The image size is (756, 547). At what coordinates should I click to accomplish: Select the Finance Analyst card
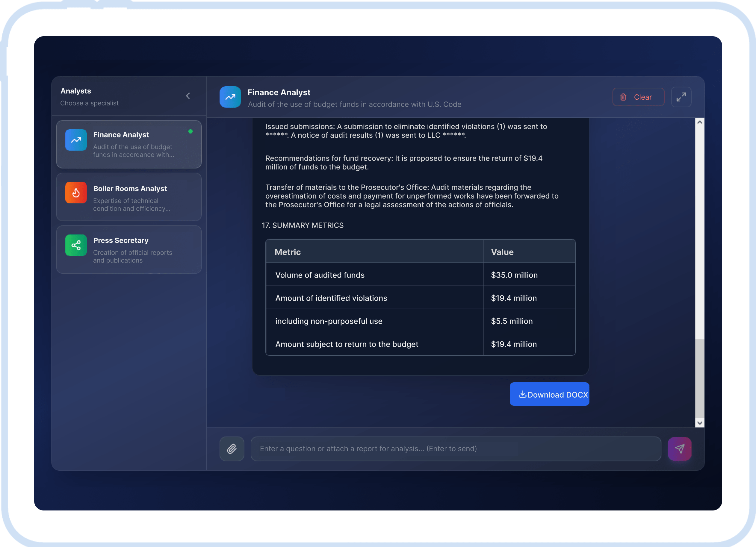point(129,144)
